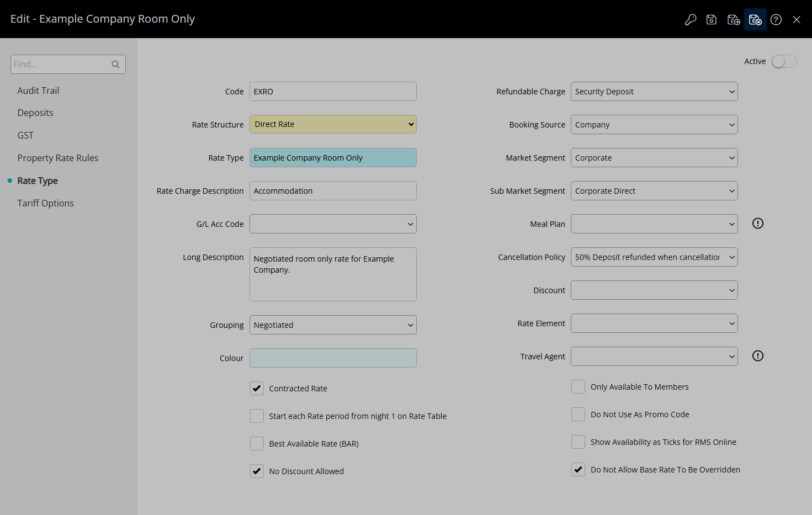
Task: Click the search magnifier in Find box
Action: click(115, 65)
